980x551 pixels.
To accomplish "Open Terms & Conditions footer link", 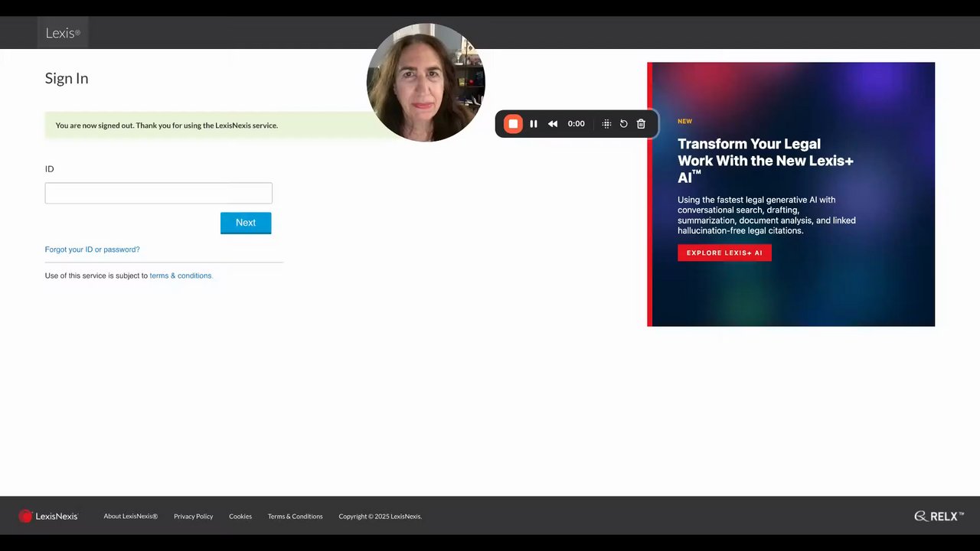I will 296,517.
